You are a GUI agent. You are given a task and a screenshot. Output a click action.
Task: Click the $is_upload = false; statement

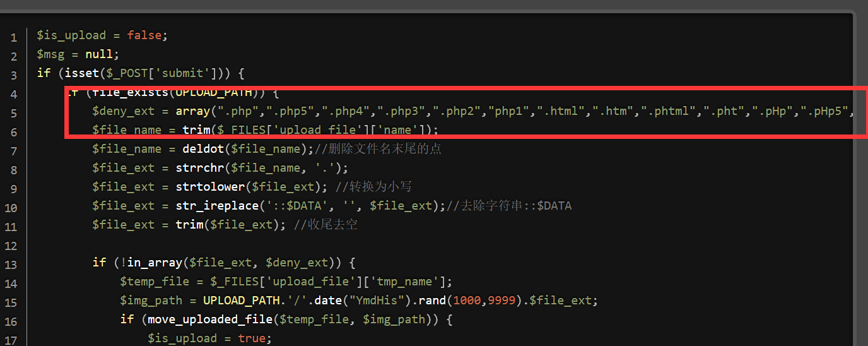coord(102,35)
